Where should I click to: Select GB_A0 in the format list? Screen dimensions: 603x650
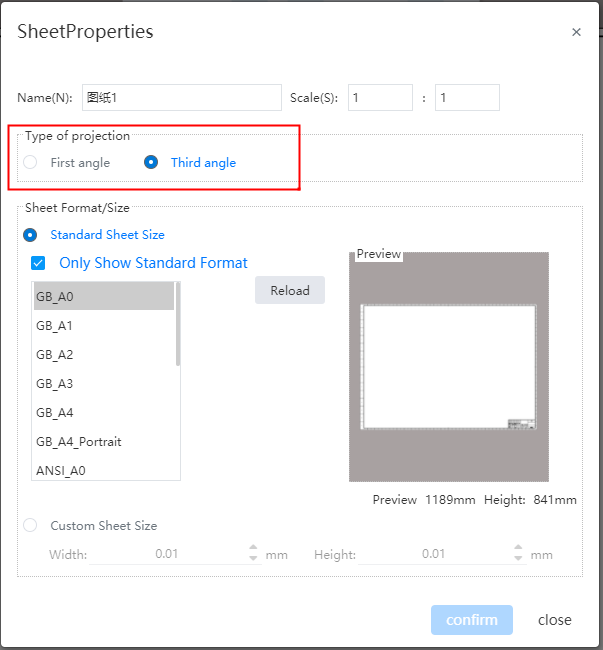104,296
